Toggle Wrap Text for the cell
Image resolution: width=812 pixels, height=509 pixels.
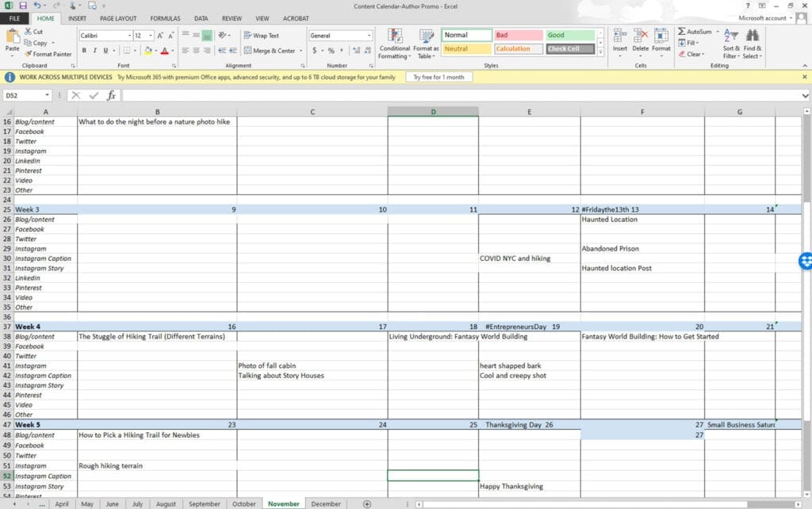(x=261, y=36)
